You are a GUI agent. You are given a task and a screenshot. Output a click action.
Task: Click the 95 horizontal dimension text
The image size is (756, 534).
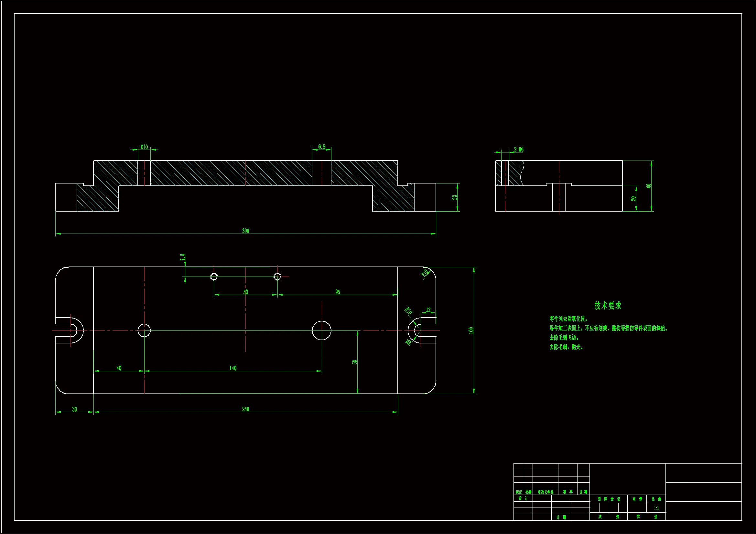[x=338, y=292]
